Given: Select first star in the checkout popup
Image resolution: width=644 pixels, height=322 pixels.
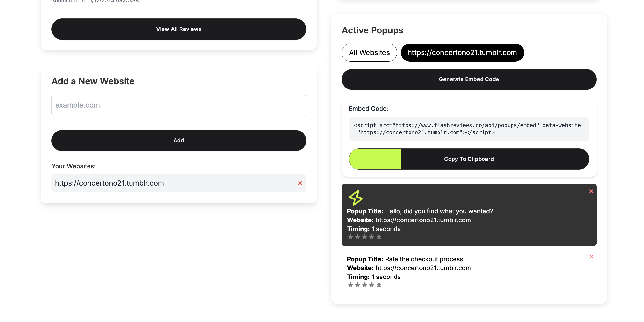Looking at the screenshot, I should click(x=351, y=285).
